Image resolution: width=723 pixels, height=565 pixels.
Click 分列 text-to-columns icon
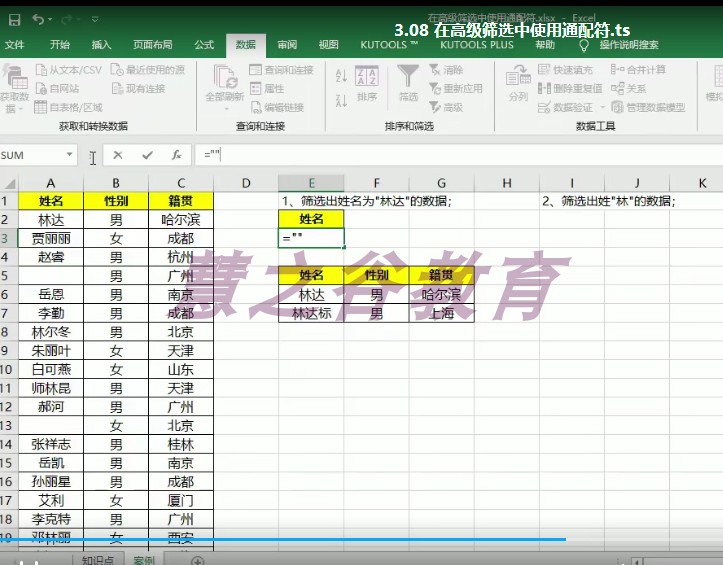point(518,76)
